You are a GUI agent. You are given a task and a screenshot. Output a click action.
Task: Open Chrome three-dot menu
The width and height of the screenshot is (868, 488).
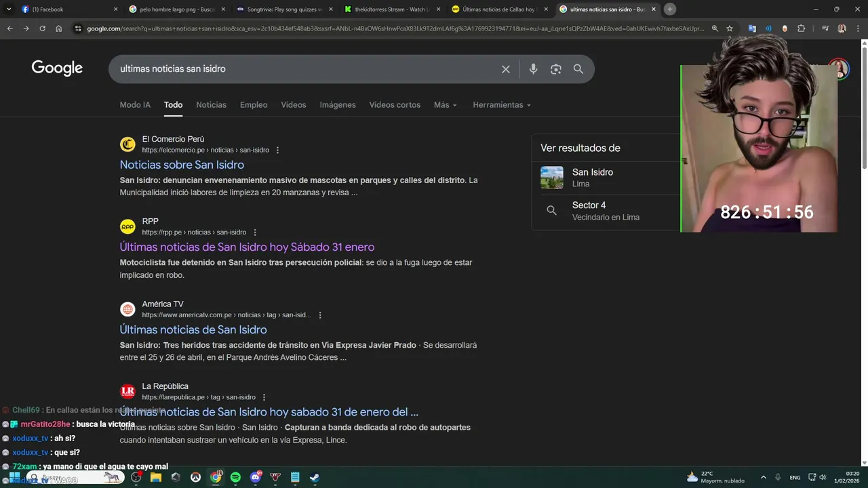tap(857, 28)
